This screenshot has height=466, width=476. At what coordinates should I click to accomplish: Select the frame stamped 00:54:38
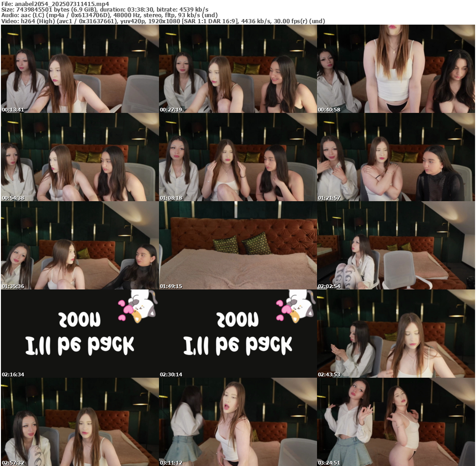[x=80, y=157]
